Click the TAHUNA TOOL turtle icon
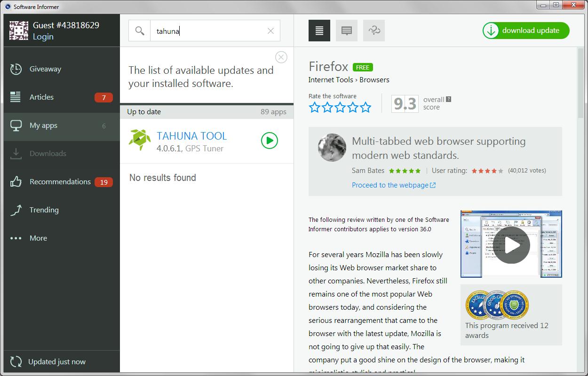 [x=140, y=140]
